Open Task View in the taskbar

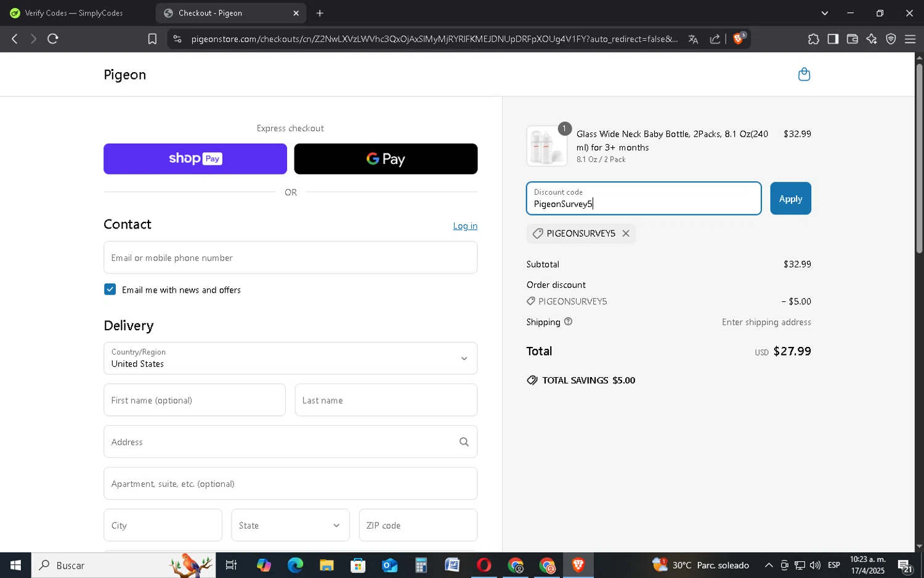click(232, 565)
